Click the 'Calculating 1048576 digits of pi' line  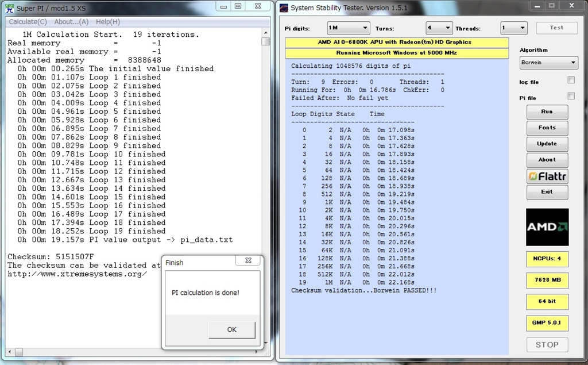pyautogui.click(x=351, y=66)
